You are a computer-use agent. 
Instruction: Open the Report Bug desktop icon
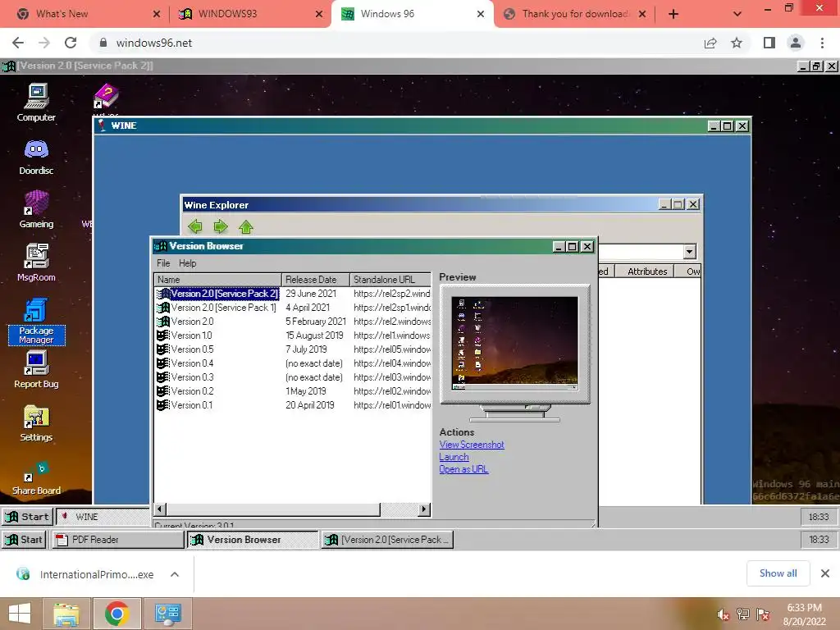coord(36,370)
